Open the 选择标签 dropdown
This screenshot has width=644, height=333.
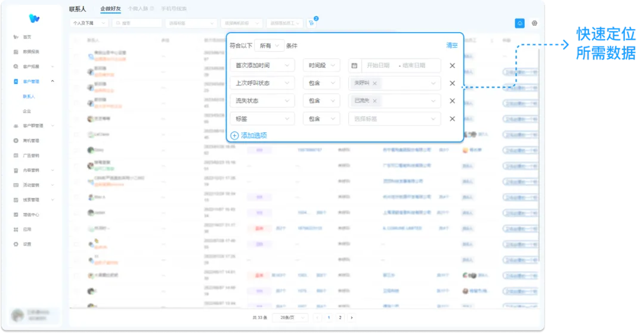pyautogui.click(x=394, y=119)
